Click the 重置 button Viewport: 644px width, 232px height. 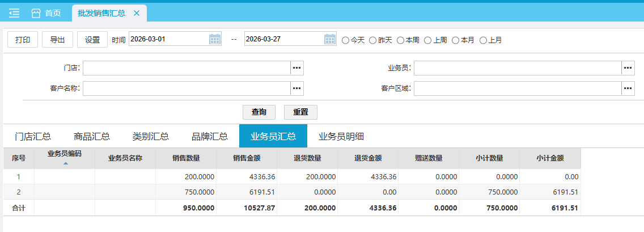click(300, 112)
